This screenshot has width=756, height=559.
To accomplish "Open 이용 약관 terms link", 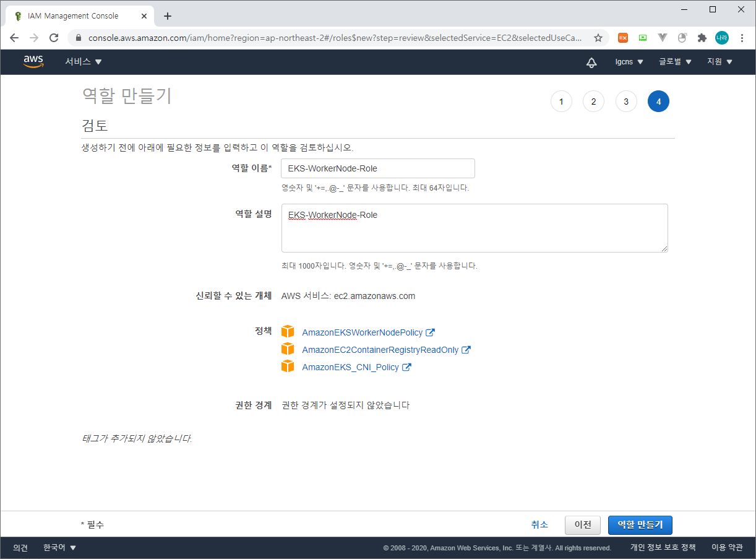I will tap(727, 548).
